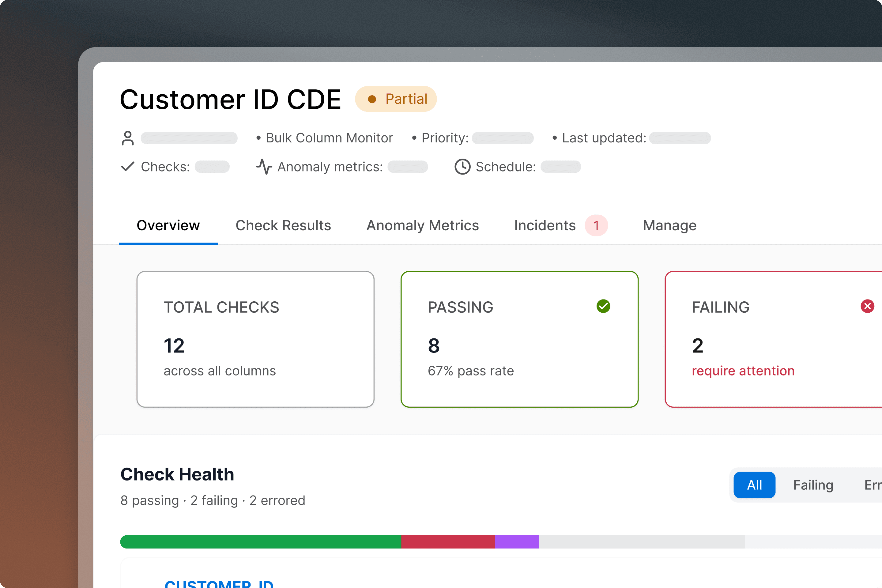The image size is (882, 588).
Task: Switch to the Check Results tab
Action: click(x=283, y=226)
